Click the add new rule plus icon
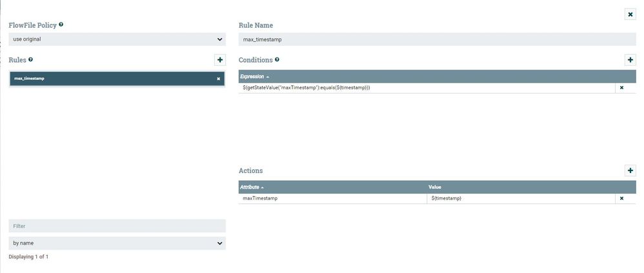This screenshot has height=273, width=644. coord(220,60)
